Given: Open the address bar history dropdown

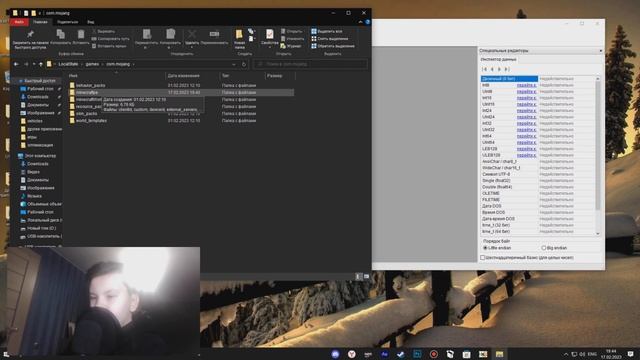Looking at the screenshot, I should coord(234,64).
